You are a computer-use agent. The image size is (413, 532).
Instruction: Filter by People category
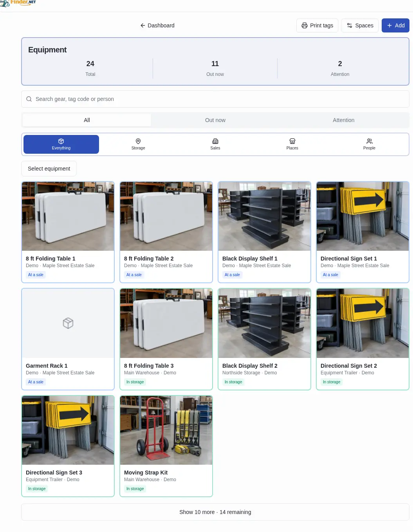coord(369,144)
